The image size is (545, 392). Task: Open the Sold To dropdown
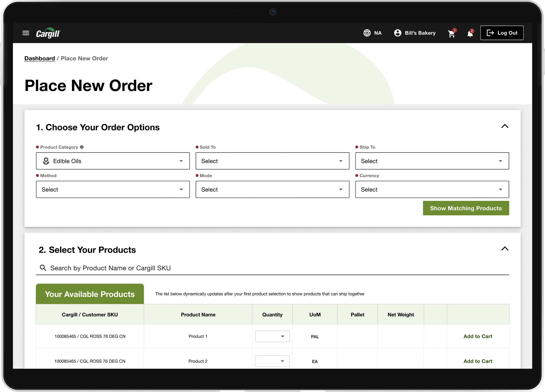tap(272, 161)
